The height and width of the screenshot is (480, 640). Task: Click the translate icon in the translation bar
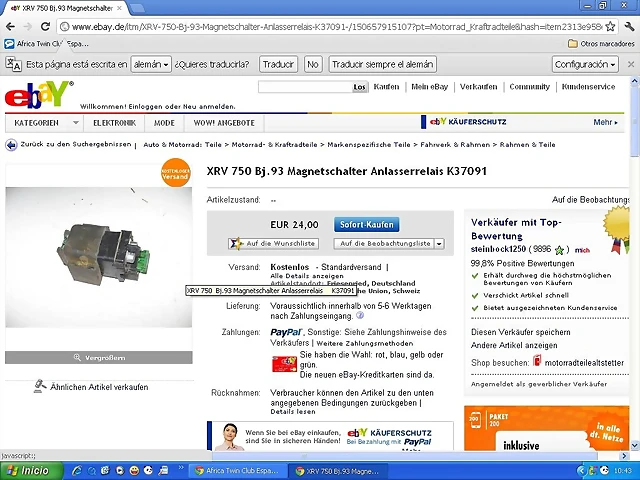[13, 64]
